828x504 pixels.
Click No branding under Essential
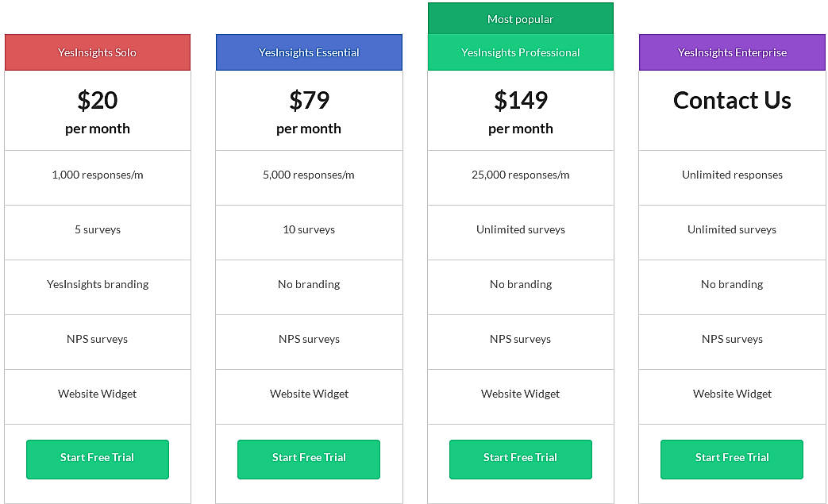tap(308, 284)
